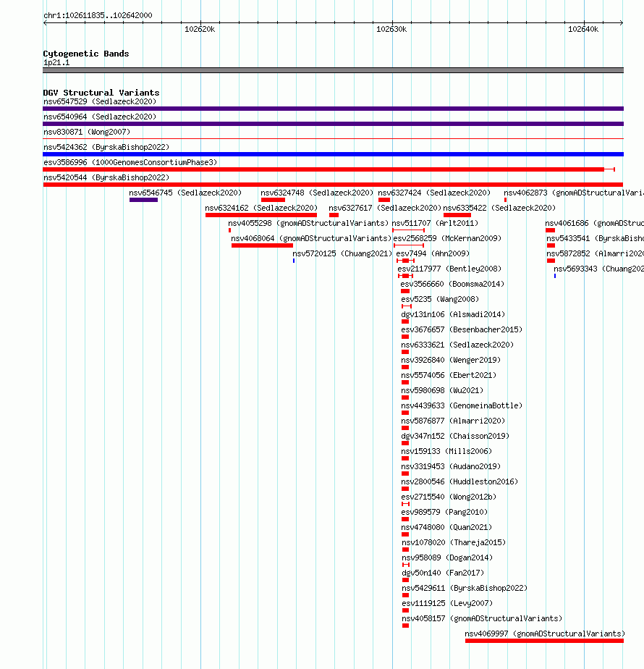
Task: Open the dgv347n152 (Chaisson2019) label
Action: pyautogui.click(x=455, y=436)
